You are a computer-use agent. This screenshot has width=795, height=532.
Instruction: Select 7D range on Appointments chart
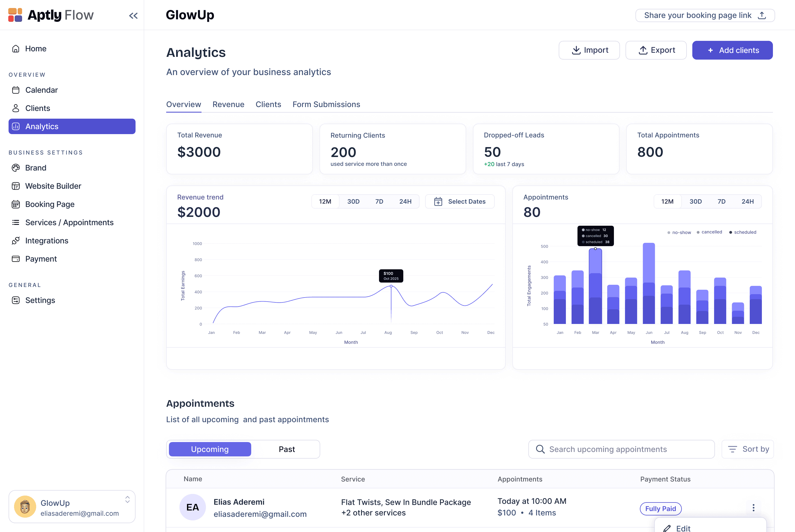721,201
